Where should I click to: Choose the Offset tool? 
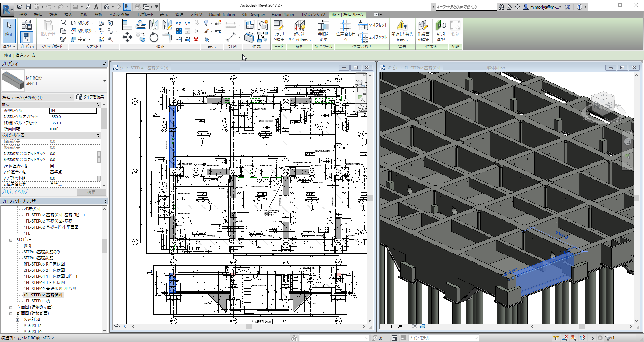click(x=141, y=25)
